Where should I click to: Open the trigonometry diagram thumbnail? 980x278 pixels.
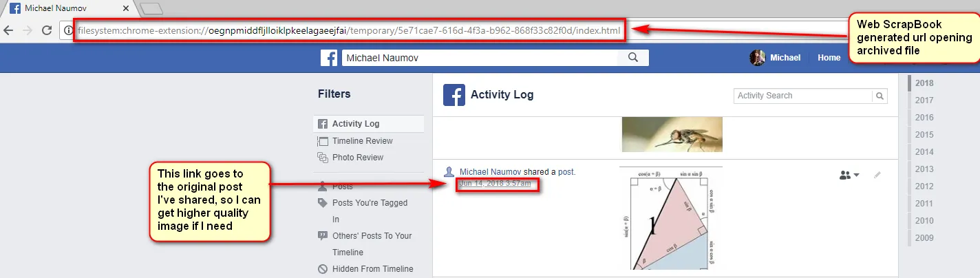671,218
